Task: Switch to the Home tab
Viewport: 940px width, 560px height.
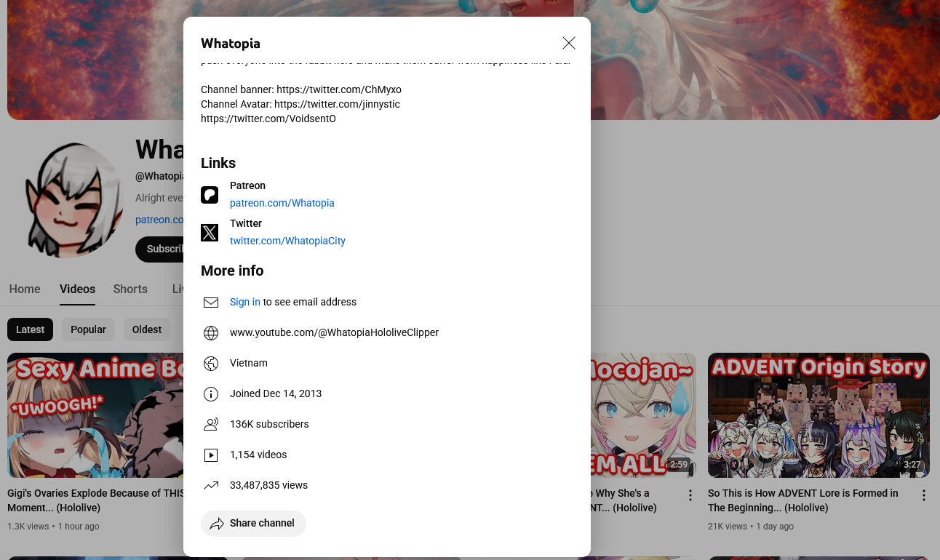Action: tap(25, 289)
